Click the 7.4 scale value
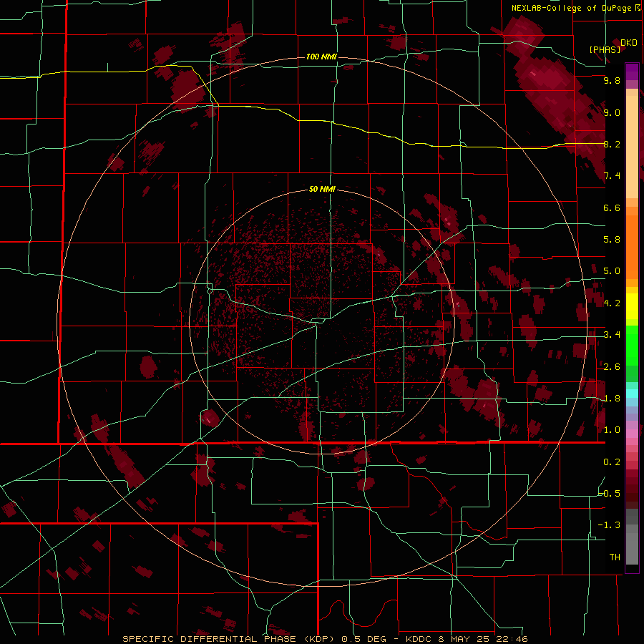This screenshot has width=644, height=644. click(612, 176)
